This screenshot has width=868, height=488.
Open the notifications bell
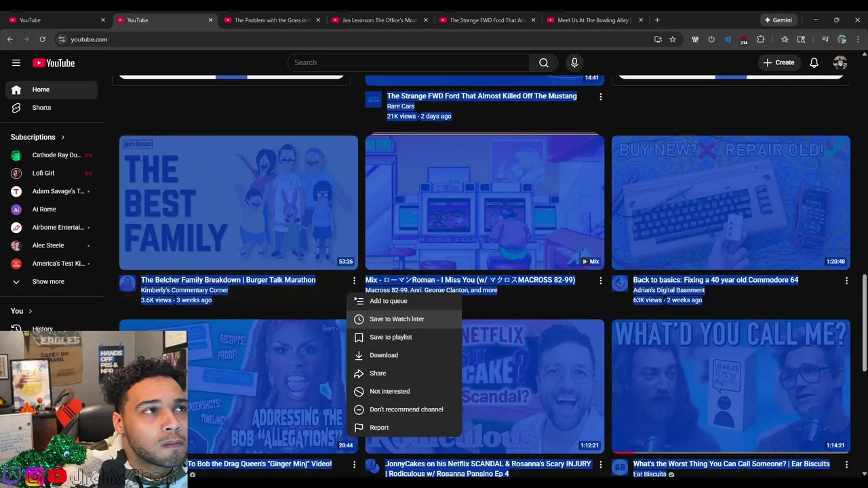pyautogui.click(x=814, y=63)
